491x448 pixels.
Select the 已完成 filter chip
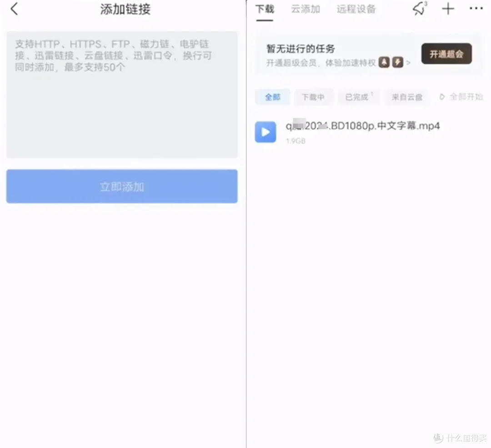[357, 97]
